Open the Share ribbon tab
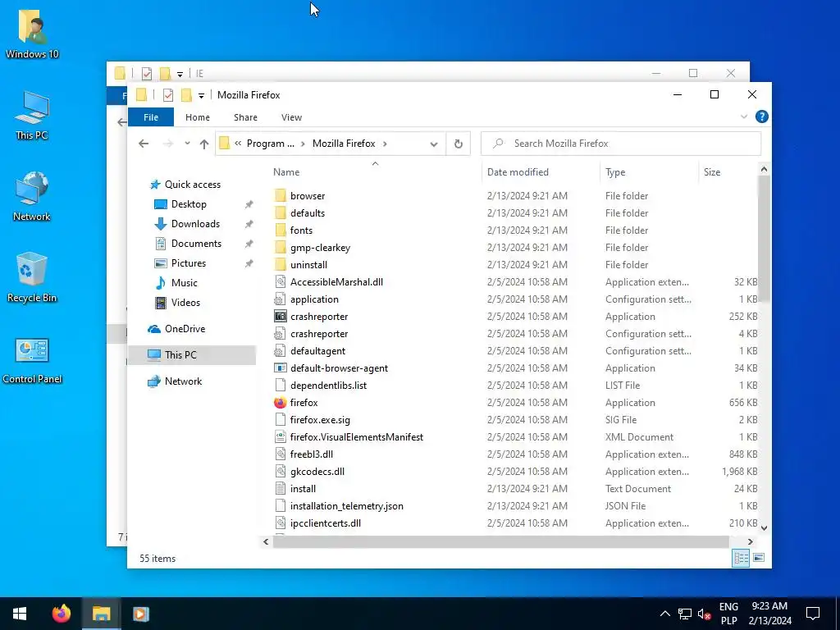 coord(245,117)
